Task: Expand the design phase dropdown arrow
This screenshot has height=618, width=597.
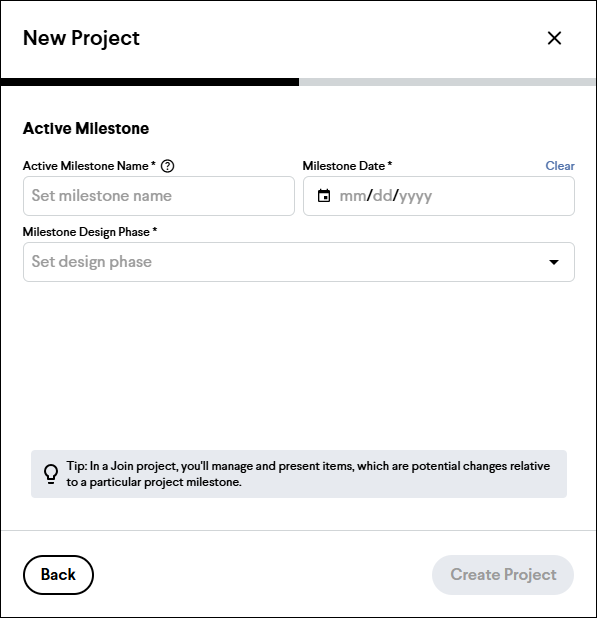Action: click(x=554, y=262)
